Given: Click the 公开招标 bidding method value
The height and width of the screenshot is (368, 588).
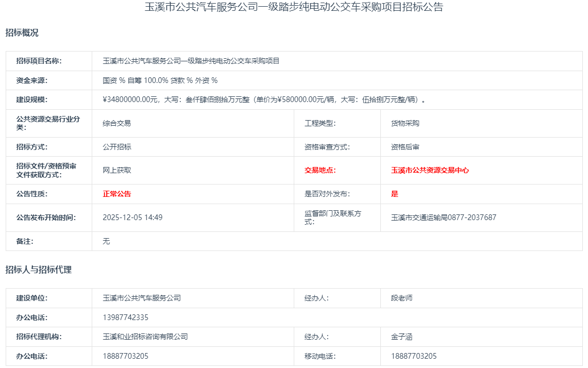Looking at the screenshot, I should 117,147.
